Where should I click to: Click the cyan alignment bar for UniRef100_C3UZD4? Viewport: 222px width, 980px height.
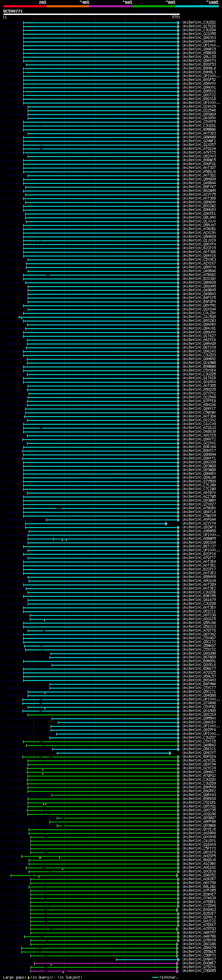click(101, 30)
